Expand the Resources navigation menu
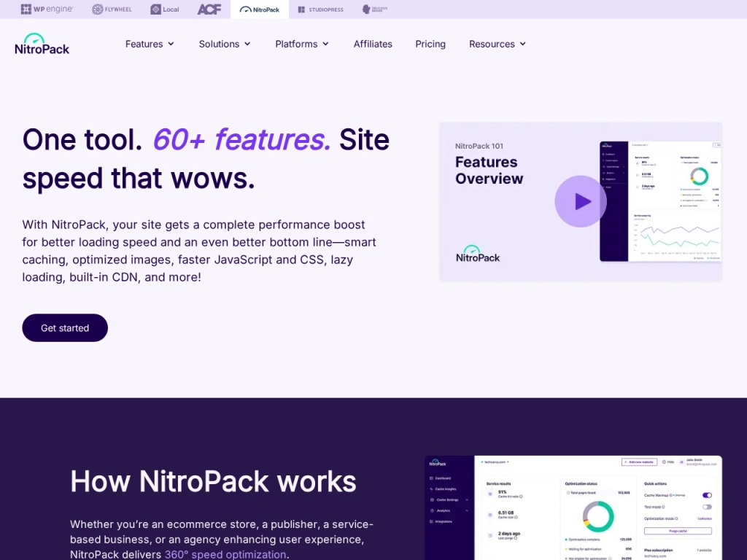The image size is (747, 560). pos(498,44)
